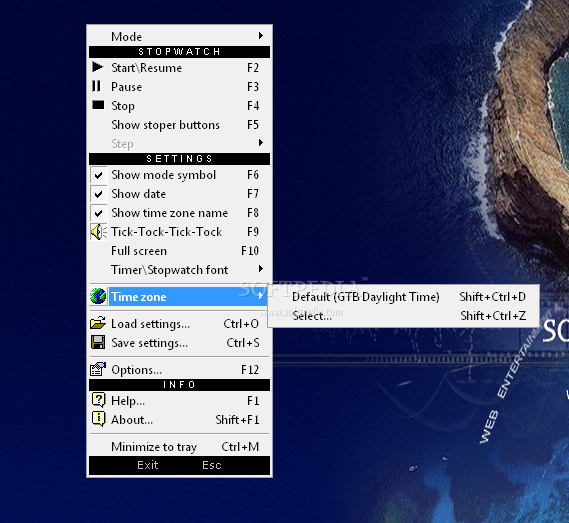The height and width of the screenshot is (523, 569).
Task: Open the Select... time zone entry
Action: click(x=403, y=316)
